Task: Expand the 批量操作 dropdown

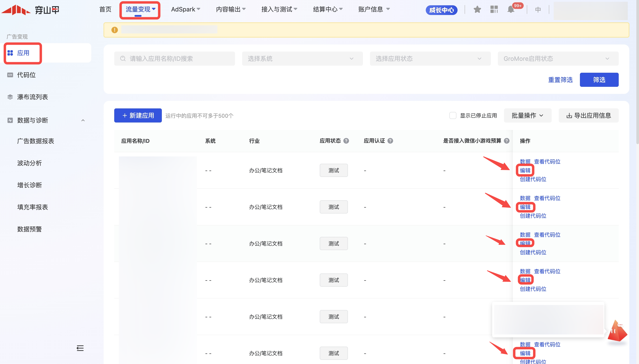Action: 527,115
